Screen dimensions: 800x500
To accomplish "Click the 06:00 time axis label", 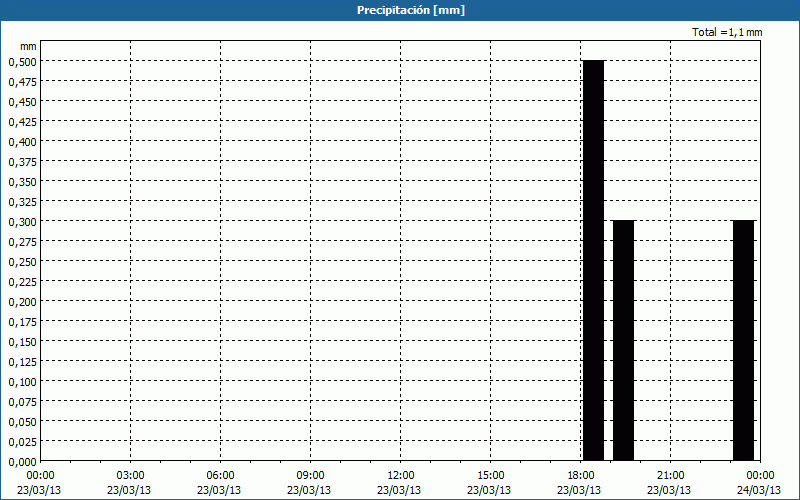I will (220, 476).
